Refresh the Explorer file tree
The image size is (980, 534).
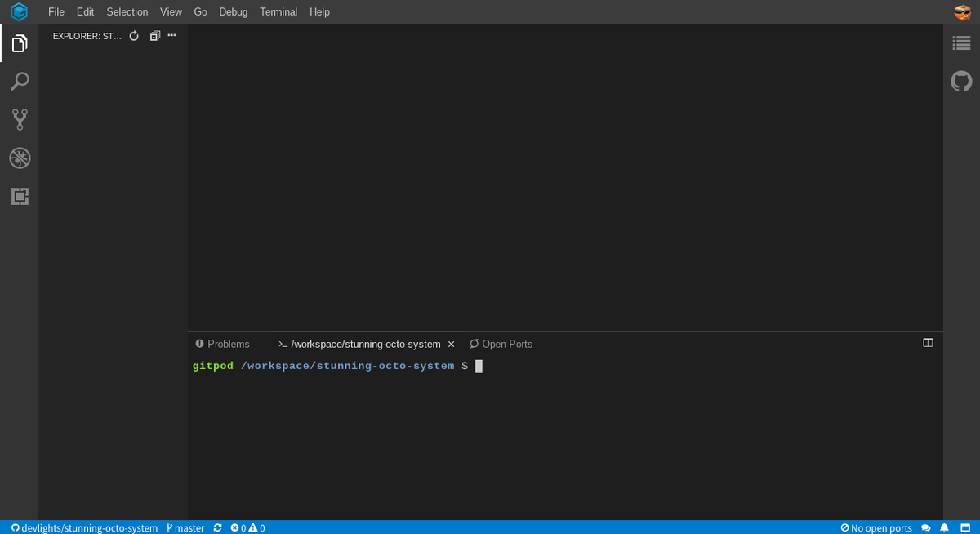click(x=134, y=36)
